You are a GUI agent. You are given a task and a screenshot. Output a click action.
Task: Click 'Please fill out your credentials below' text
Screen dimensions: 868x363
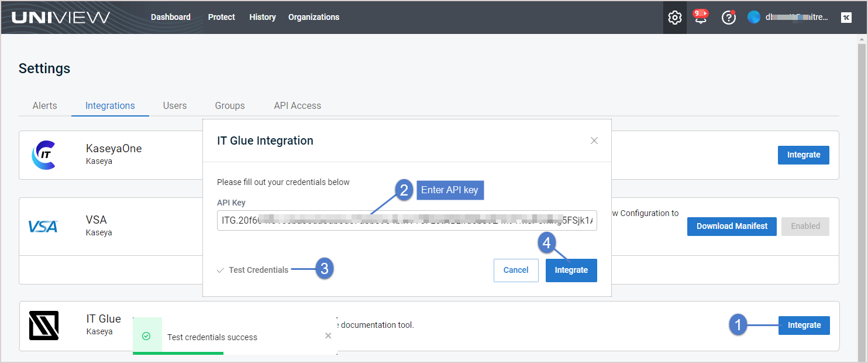(x=283, y=182)
